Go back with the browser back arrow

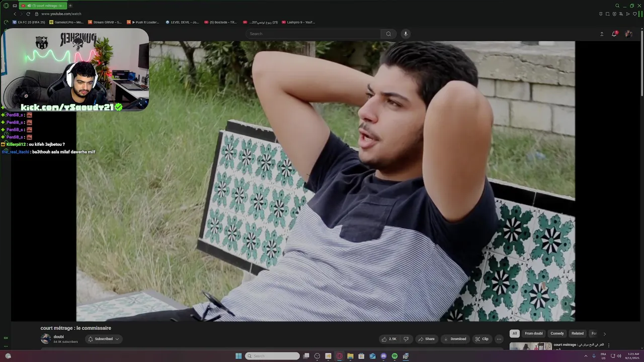15,14
